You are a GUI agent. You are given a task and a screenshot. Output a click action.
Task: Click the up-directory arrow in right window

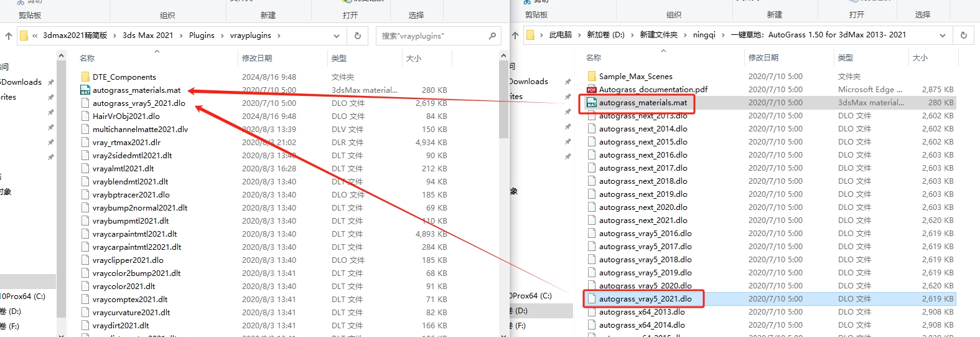tap(515, 36)
